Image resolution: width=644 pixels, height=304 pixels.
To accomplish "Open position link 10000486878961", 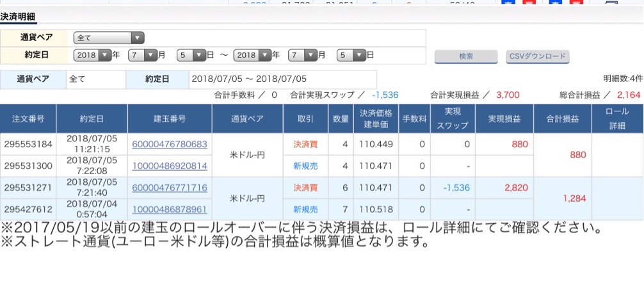I will point(170,209).
